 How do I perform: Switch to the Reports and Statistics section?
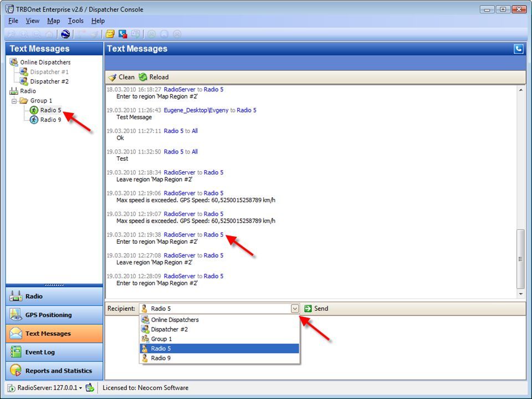54,371
